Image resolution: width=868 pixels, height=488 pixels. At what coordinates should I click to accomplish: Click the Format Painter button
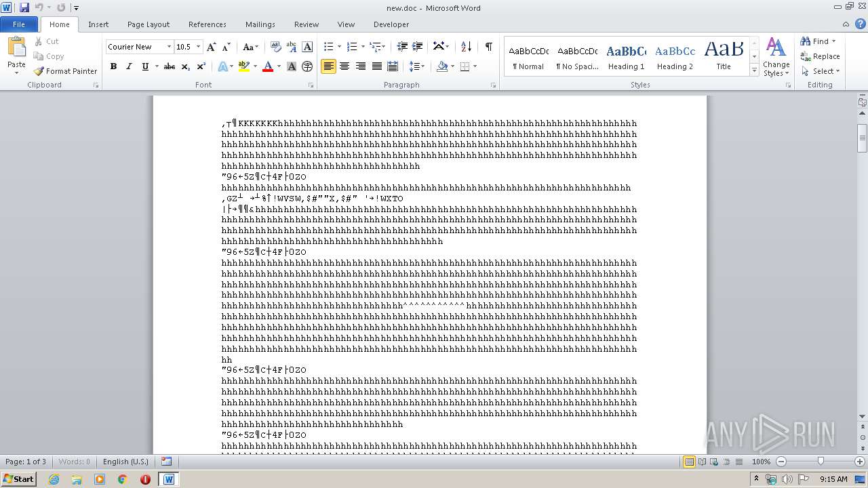[66, 71]
